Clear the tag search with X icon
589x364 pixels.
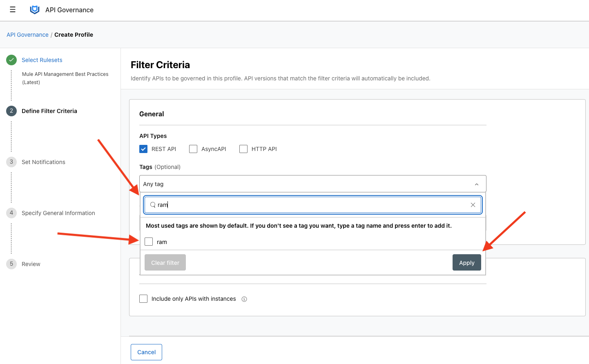tap(473, 205)
